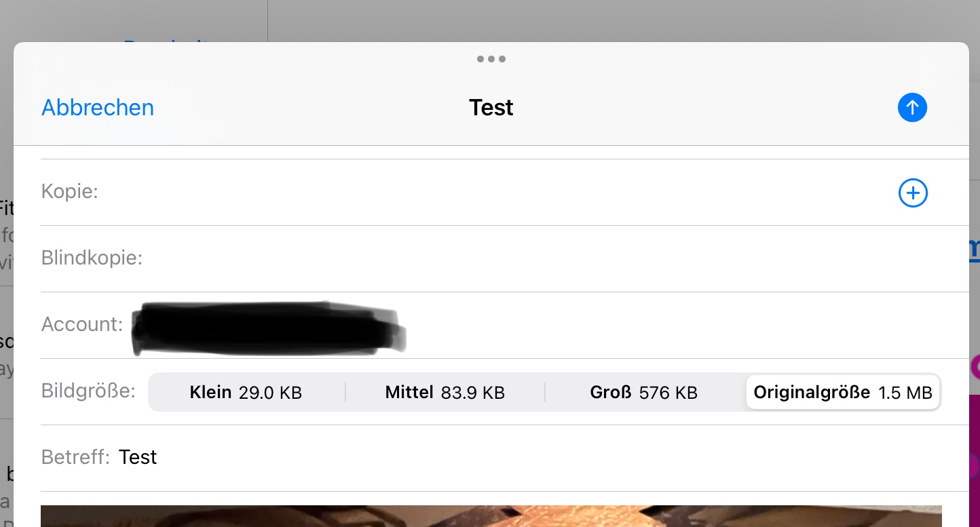Click the Betreff label

[75, 457]
